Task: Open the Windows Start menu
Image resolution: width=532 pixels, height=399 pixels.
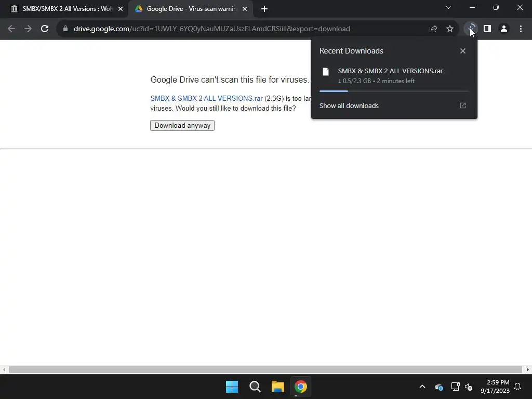Action: click(232, 387)
